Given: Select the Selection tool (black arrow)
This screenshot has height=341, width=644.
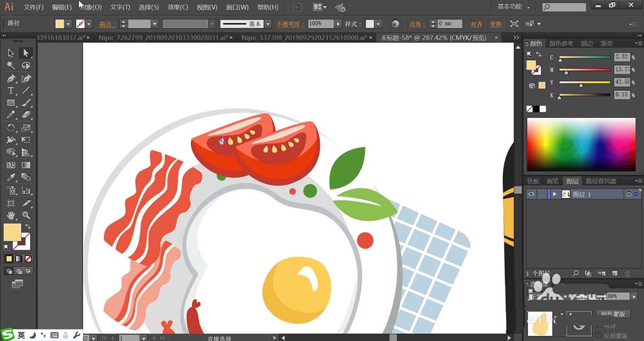Looking at the screenshot, I should pos(11,53).
